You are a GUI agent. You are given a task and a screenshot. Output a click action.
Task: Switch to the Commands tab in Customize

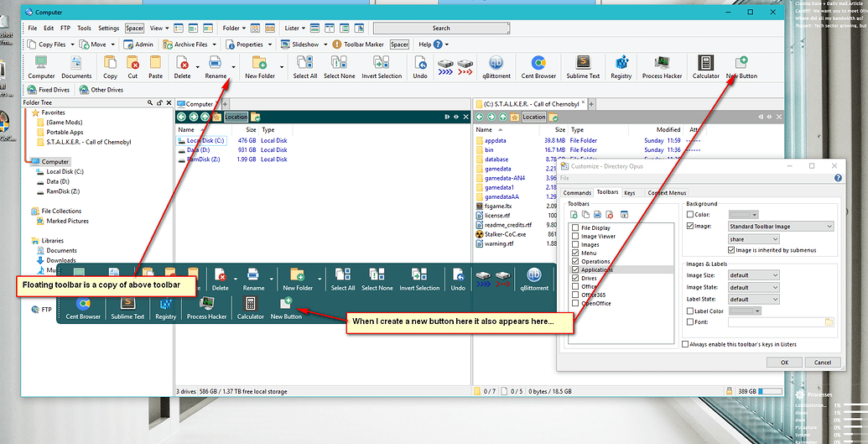click(x=577, y=193)
